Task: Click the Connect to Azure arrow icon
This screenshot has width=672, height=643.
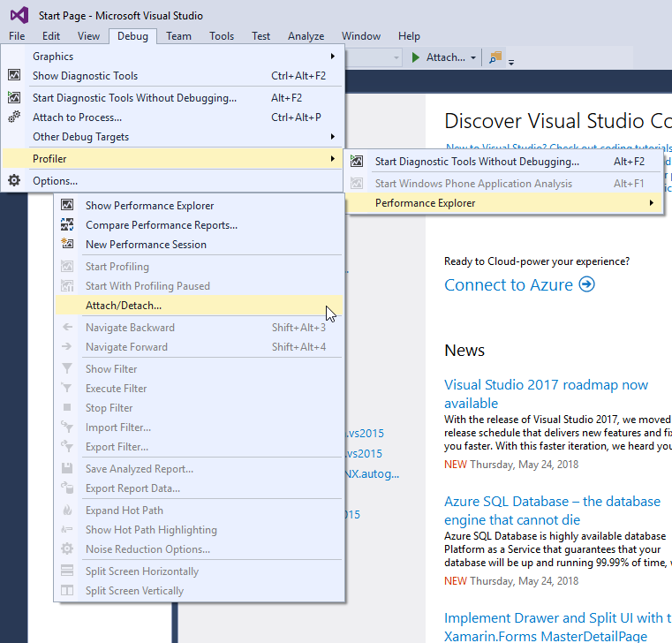Action: 586,284
